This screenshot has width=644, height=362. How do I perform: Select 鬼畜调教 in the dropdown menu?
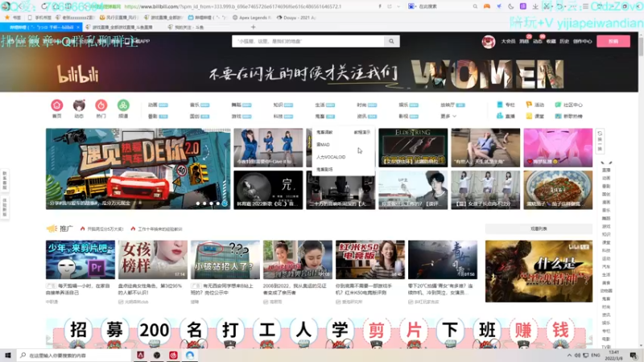(x=324, y=133)
